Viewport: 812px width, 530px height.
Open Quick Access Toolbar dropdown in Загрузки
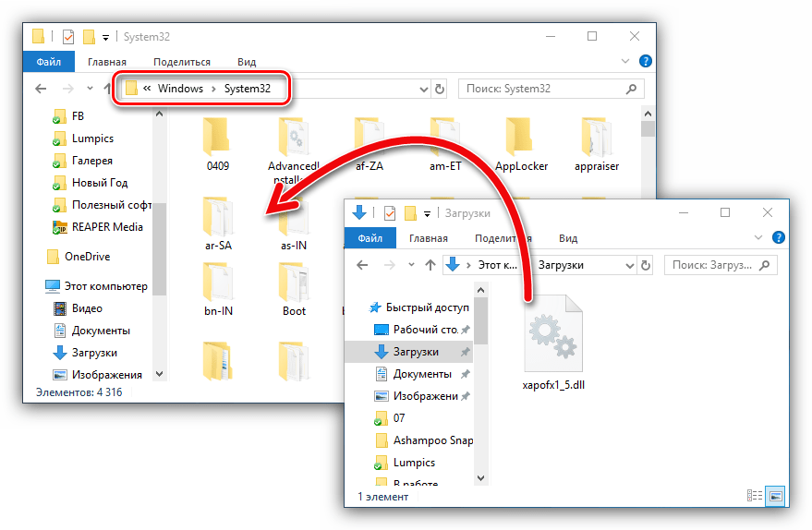click(429, 213)
